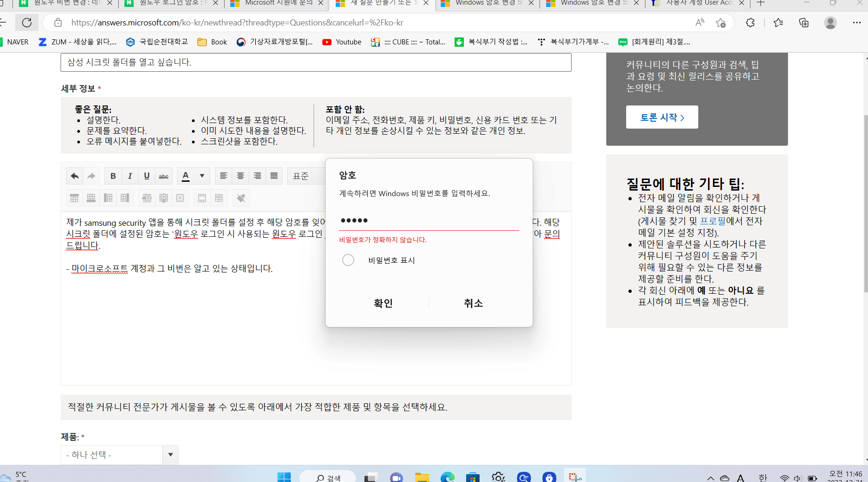Click the delete row table icon

click(147, 198)
